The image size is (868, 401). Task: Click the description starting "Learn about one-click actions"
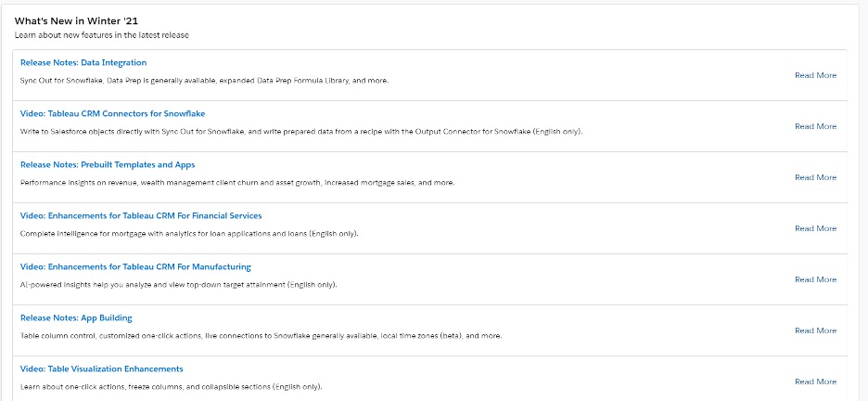[x=171, y=386]
